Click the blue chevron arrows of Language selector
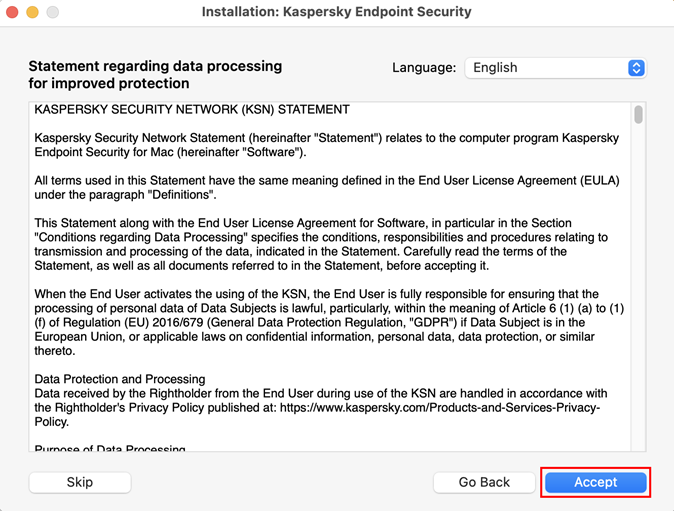This screenshot has height=511, width=674. pyautogui.click(x=636, y=68)
